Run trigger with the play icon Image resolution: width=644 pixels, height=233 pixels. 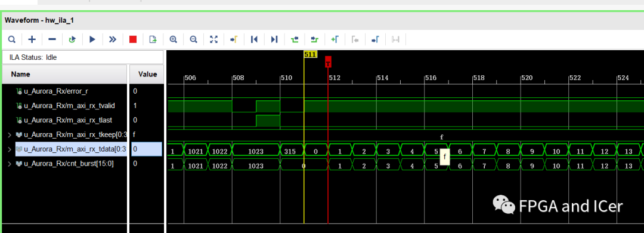(x=92, y=39)
